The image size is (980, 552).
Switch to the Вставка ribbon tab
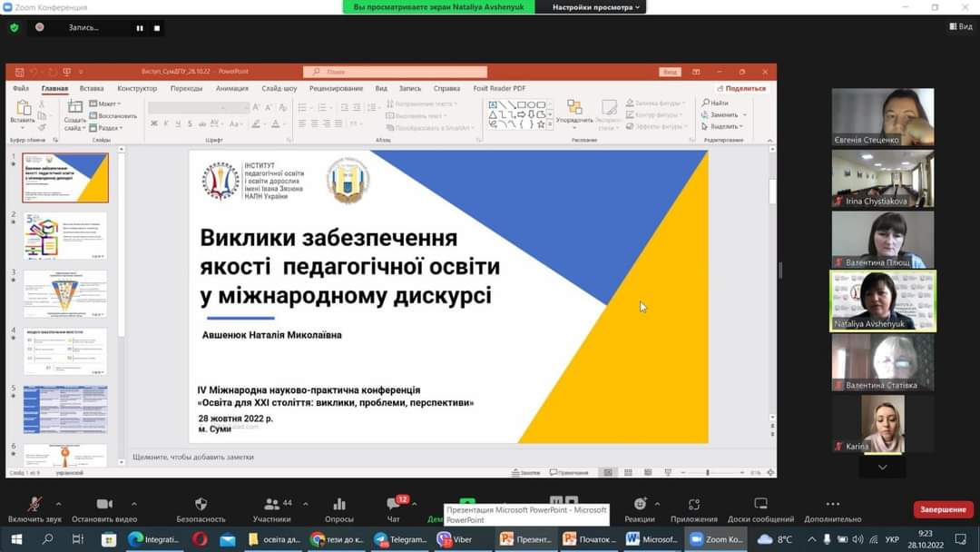[92, 89]
